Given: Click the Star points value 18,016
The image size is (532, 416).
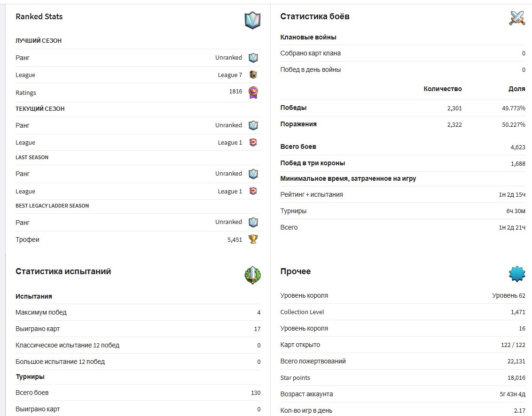Looking at the screenshot, I should point(516,377).
